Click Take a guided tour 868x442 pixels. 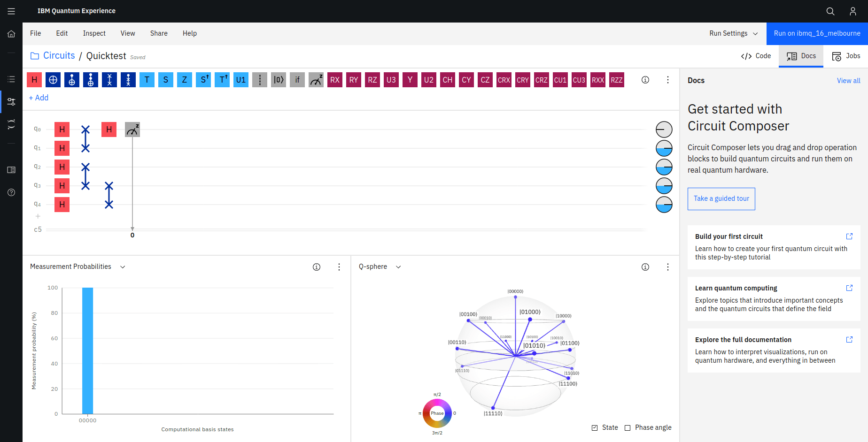click(x=721, y=198)
